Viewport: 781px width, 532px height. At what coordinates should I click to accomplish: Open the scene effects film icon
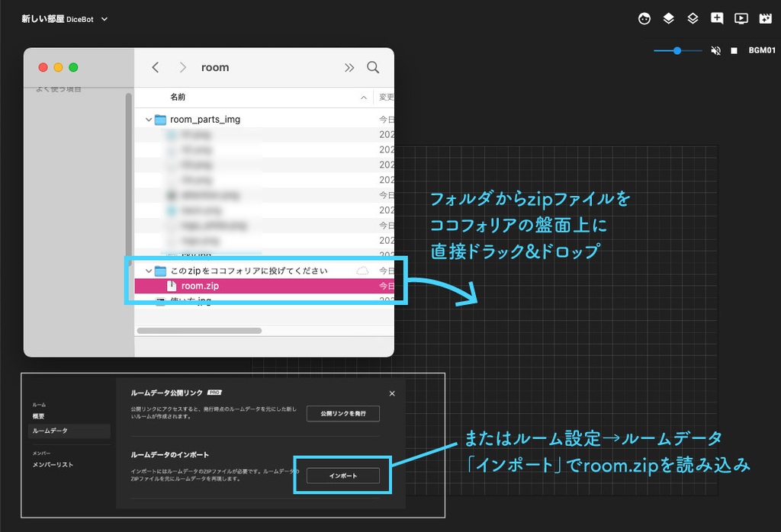766,18
